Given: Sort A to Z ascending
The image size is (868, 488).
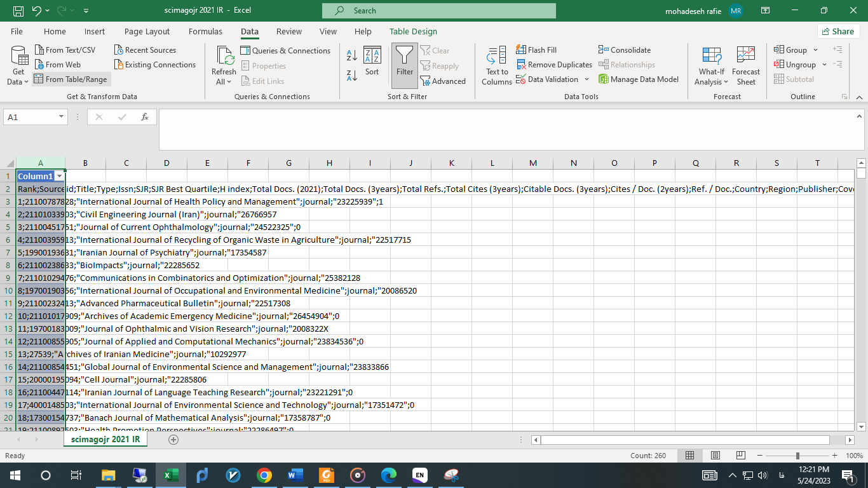Looking at the screenshot, I should click(352, 55).
